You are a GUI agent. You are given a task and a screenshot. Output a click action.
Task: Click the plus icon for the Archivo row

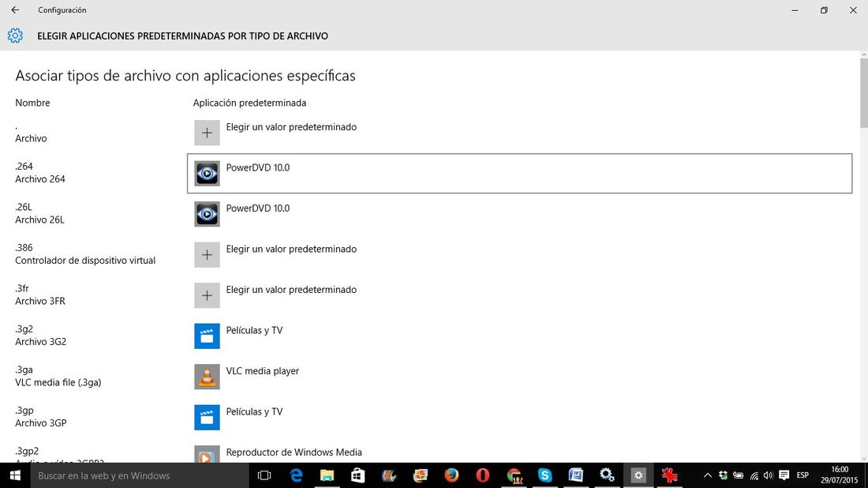[x=207, y=133]
